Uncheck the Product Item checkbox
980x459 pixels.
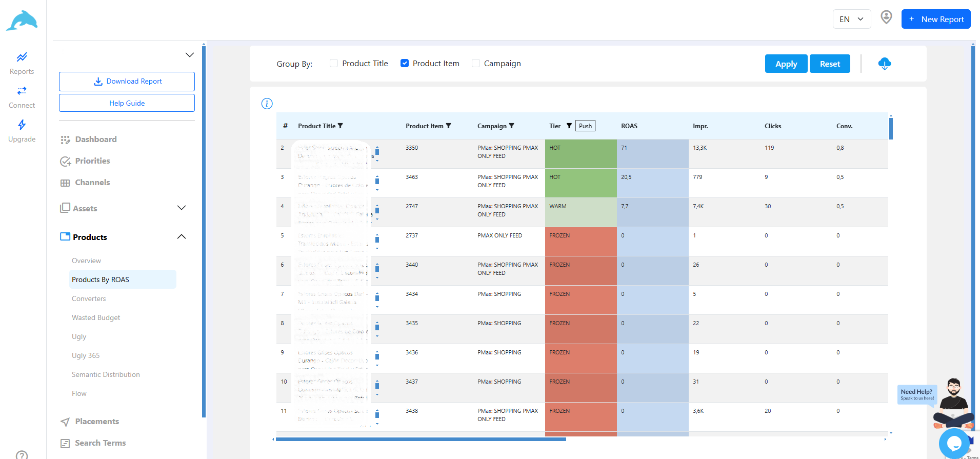[x=405, y=63]
